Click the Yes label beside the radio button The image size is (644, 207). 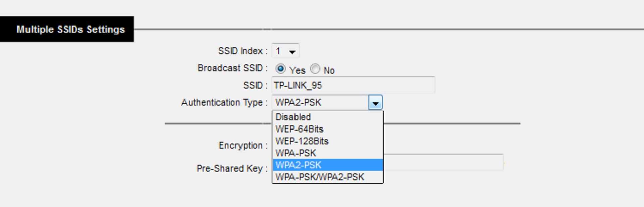pos(297,70)
